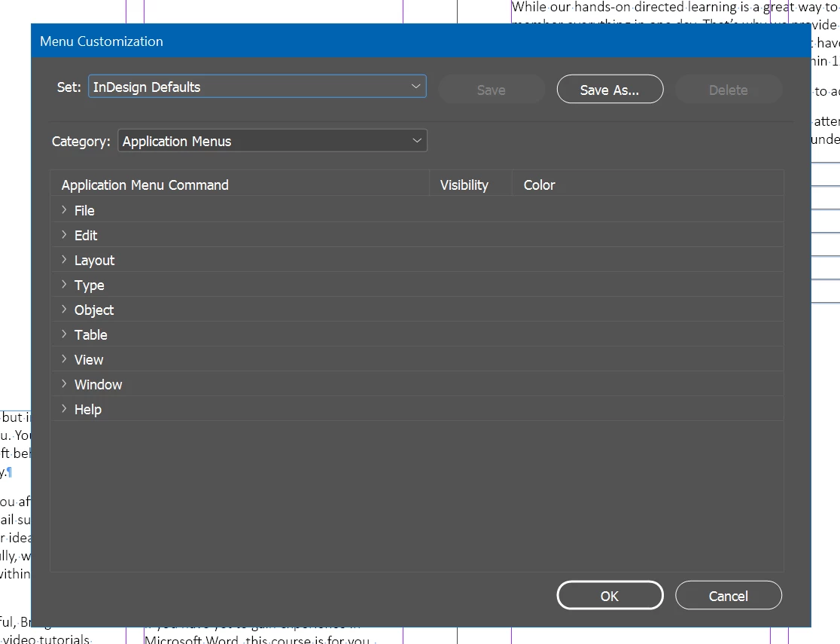
Task: Open the Category dropdown showing Application Menus
Action: (x=272, y=141)
